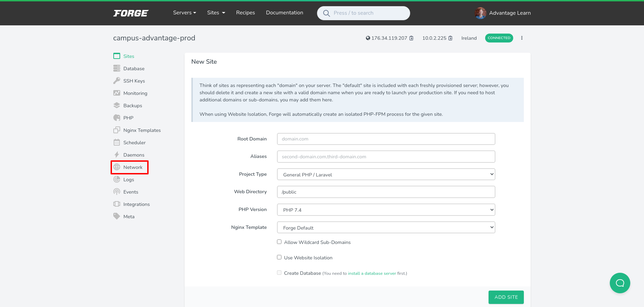Open the PHP Version dropdown
644x307 pixels.
[x=386, y=210]
